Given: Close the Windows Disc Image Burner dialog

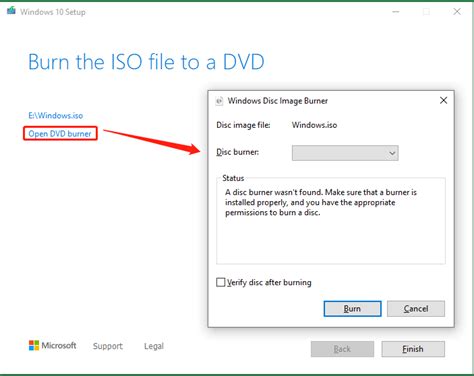Looking at the screenshot, I should [443, 100].
